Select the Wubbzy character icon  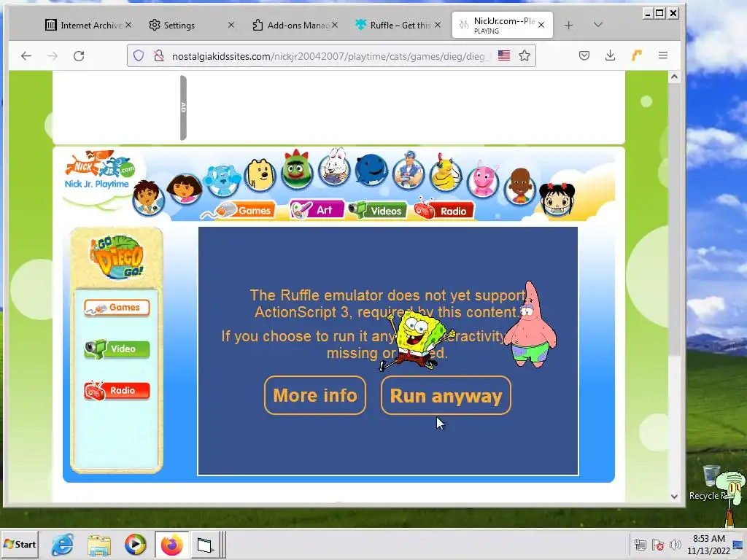260,175
